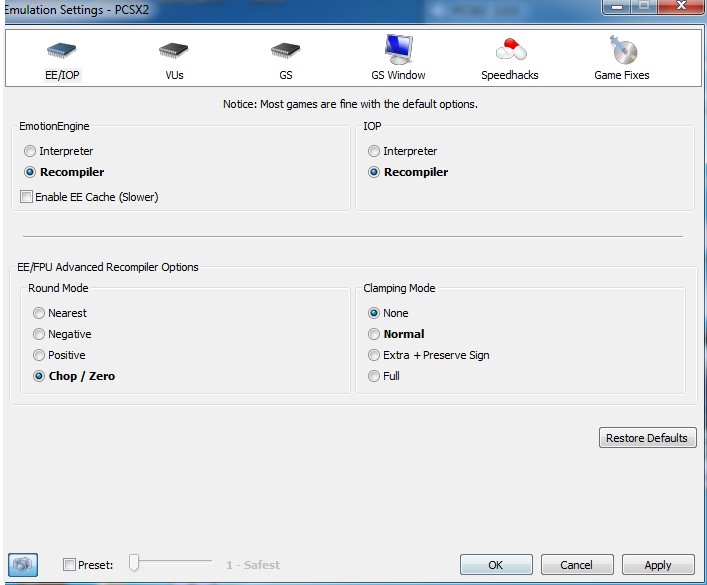Switch to the EE/IOP tab label

coord(62,75)
